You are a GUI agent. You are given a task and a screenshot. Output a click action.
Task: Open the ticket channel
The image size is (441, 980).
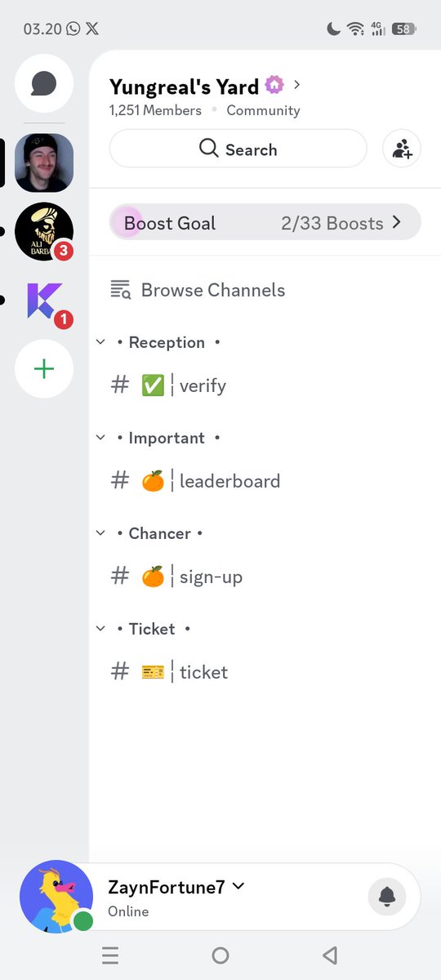point(265,672)
